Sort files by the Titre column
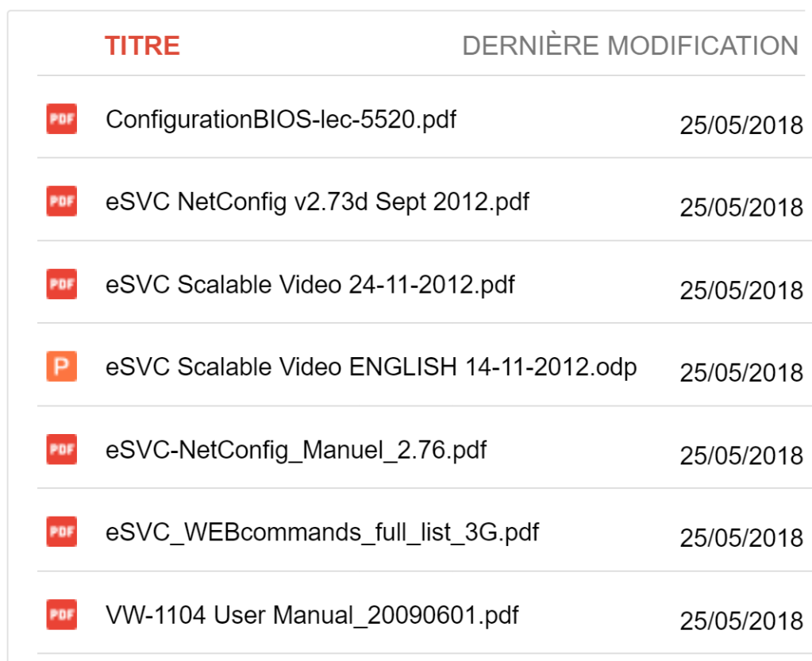Image resolution: width=812 pixels, height=661 pixels. point(142,46)
